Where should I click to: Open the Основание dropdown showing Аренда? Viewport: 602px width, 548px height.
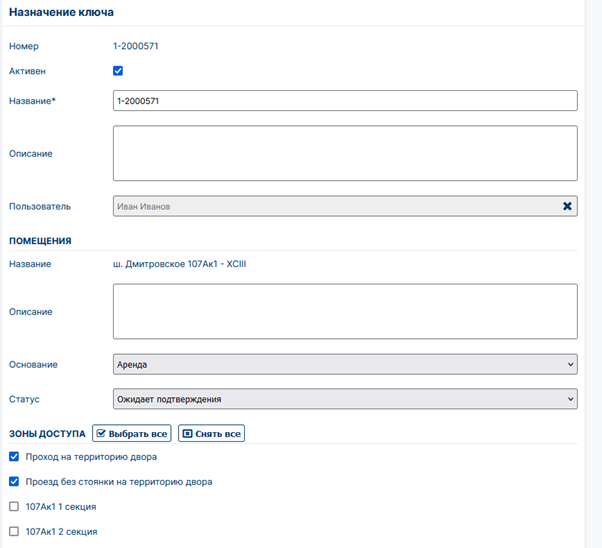tap(345, 364)
